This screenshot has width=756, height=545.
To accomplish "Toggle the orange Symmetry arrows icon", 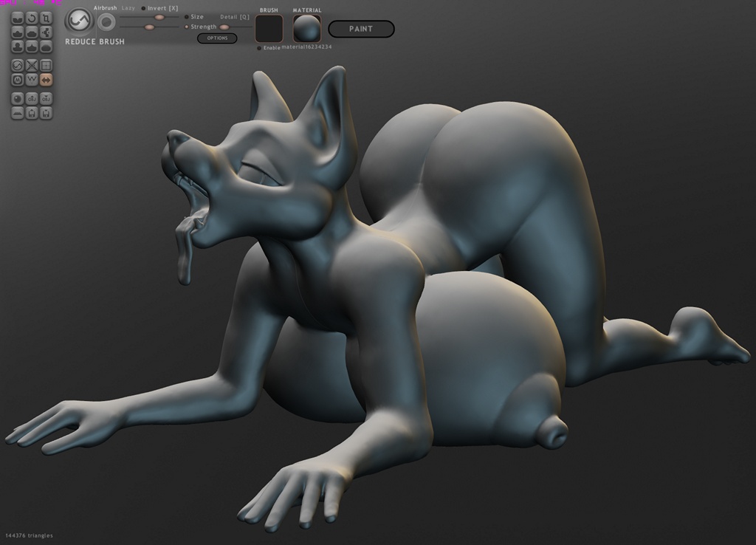I will (46, 80).
